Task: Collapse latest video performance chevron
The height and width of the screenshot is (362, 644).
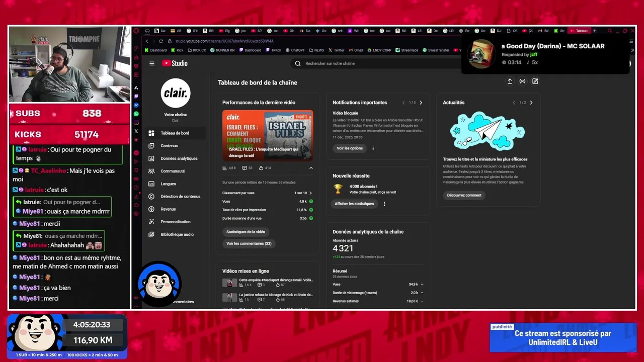Action: coord(311,168)
